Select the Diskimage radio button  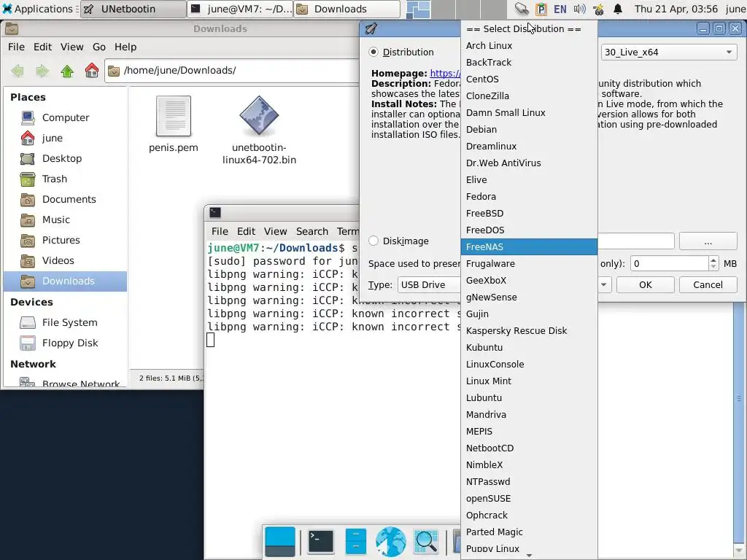click(x=373, y=241)
